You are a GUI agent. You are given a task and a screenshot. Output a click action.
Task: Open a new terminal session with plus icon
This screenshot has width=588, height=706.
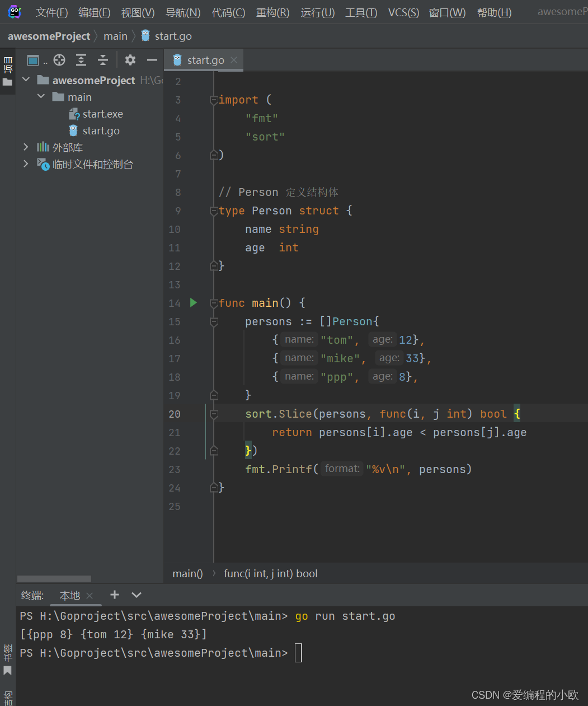(x=114, y=595)
